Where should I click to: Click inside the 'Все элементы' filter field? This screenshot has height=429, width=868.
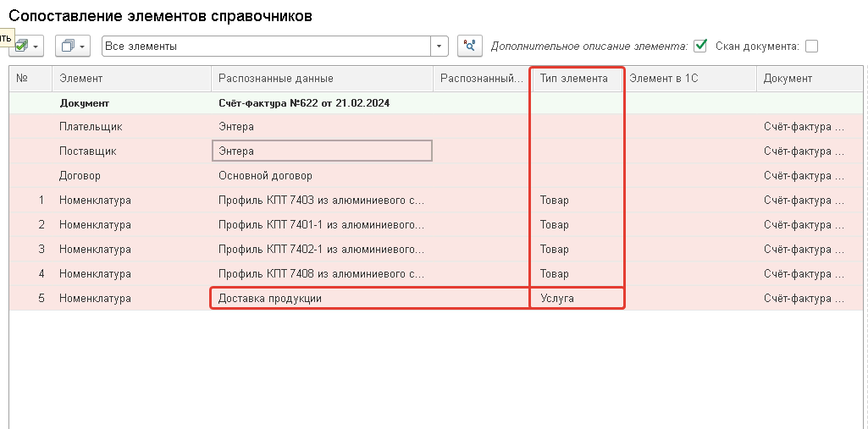[266, 47]
